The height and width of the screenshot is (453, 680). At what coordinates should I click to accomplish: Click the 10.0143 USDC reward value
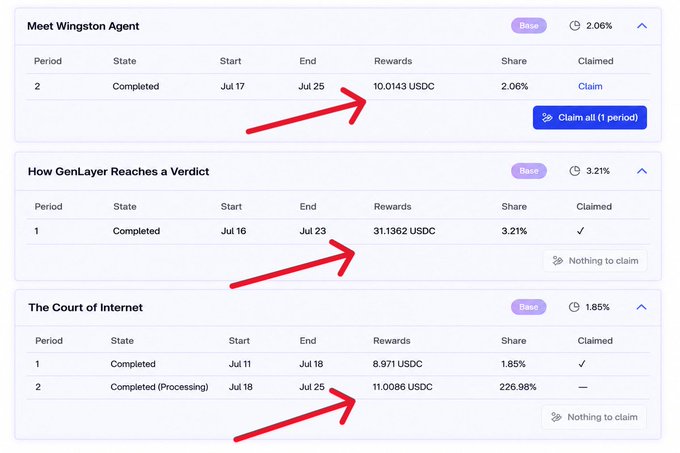404,86
